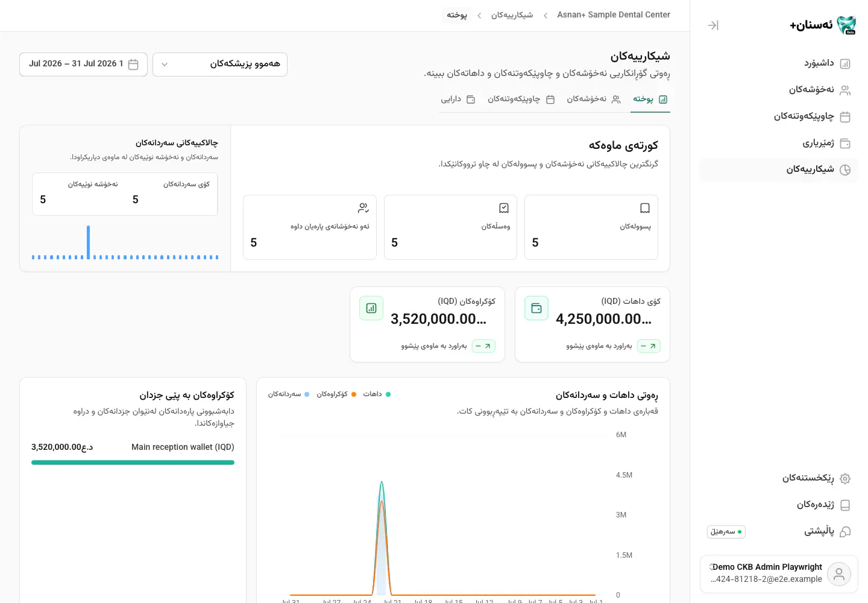Open داشبۆرد from the sidebar
The height and width of the screenshot is (603, 868).
(778, 63)
